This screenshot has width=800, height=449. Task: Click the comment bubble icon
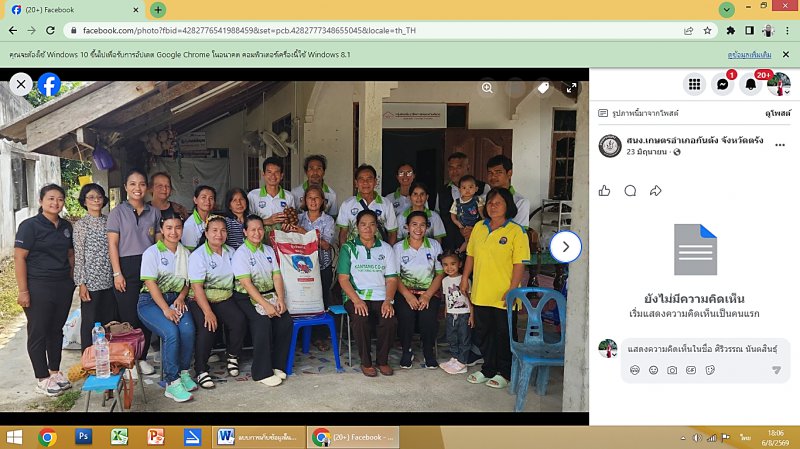(x=630, y=191)
